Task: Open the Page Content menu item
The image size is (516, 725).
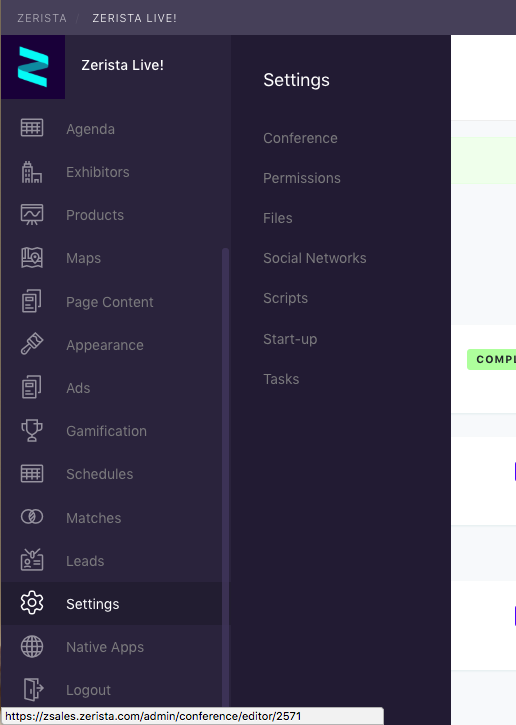Action: (x=110, y=302)
